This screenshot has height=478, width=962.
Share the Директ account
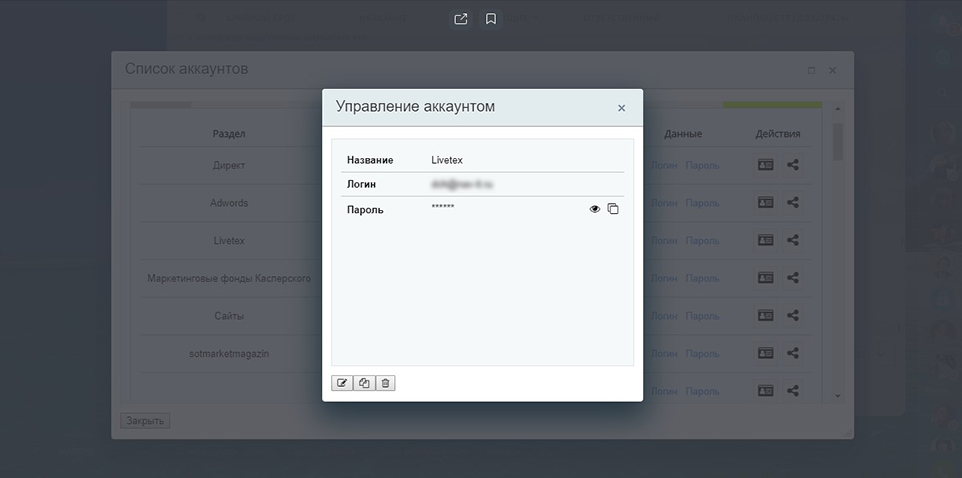pyautogui.click(x=793, y=165)
